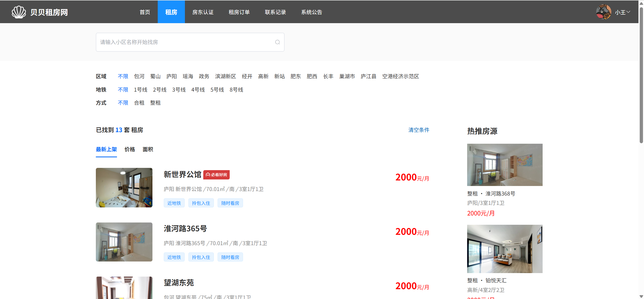Open the 房东认证 menu item
This screenshot has width=644, height=299.
(203, 12)
